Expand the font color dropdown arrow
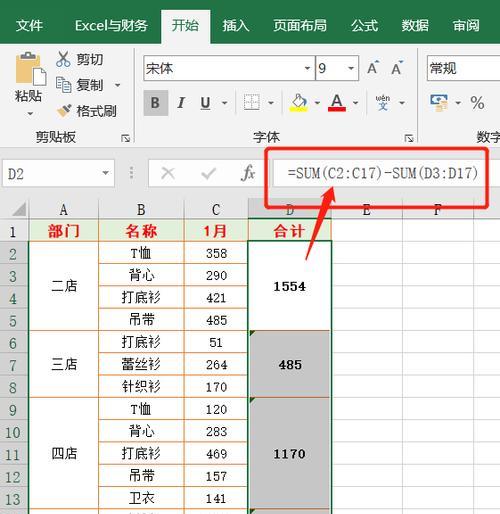 (x=356, y=103)
